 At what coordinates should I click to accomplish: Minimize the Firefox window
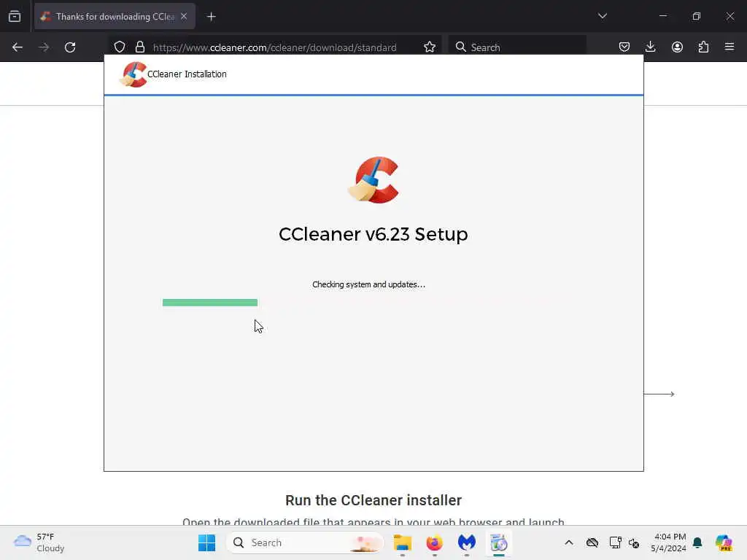663,16
